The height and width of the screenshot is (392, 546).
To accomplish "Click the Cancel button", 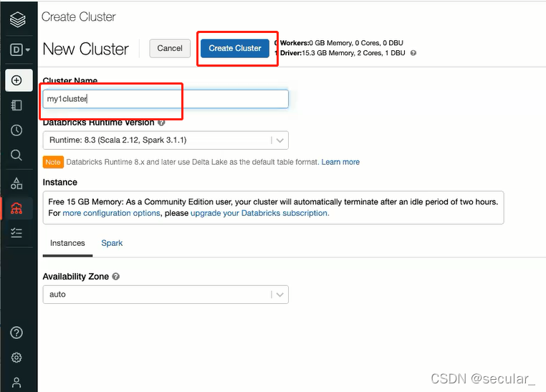I will 170,49.
